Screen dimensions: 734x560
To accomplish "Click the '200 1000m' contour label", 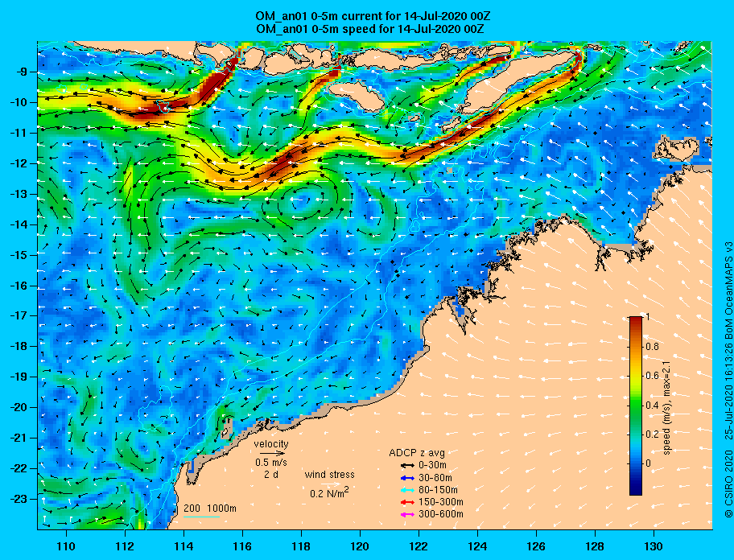I will (210, 509).
